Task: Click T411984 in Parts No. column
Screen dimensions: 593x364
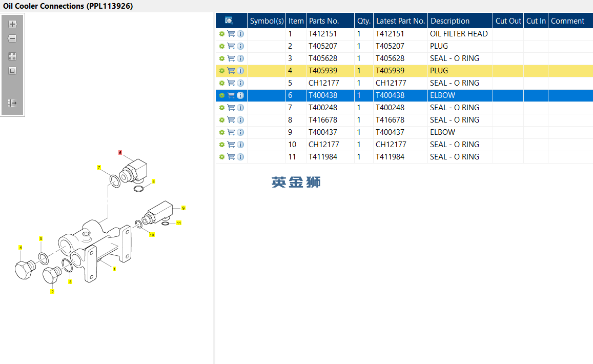Action: point(322,157)
